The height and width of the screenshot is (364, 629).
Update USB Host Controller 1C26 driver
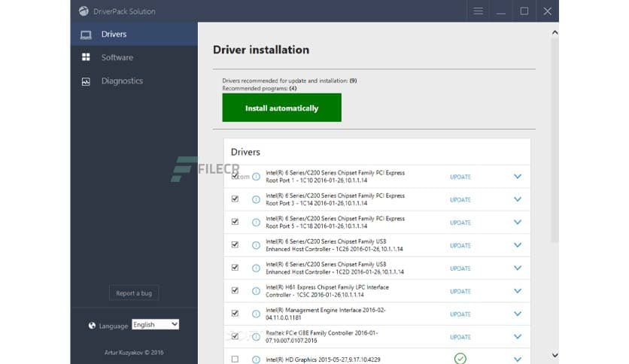460,245
